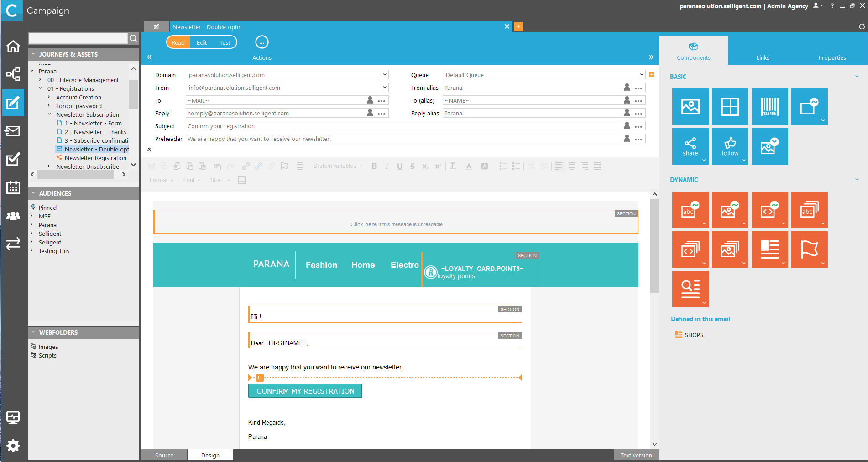Click the search input field
Image resolution: width=868 pixels, height=462 pixels.
[78, 38]
